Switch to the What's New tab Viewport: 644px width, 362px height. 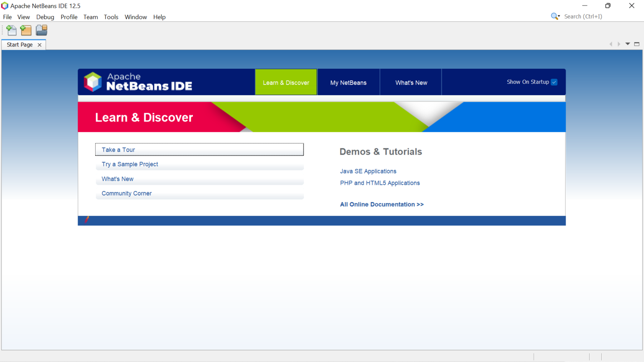point(410,82)
